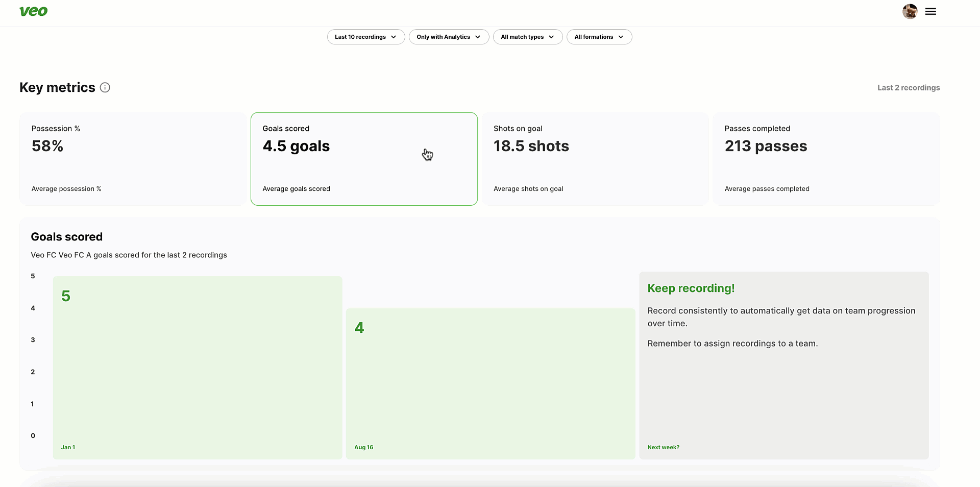The image size is (980, 487).
Task: Click the Last 2 recordings label
Action: click(x=909, y=87)
